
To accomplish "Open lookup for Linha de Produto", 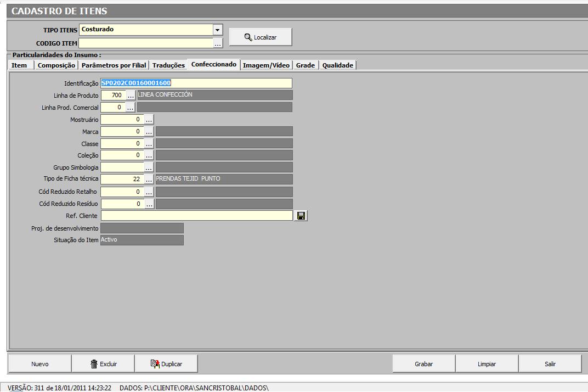I will coord(131,95).
